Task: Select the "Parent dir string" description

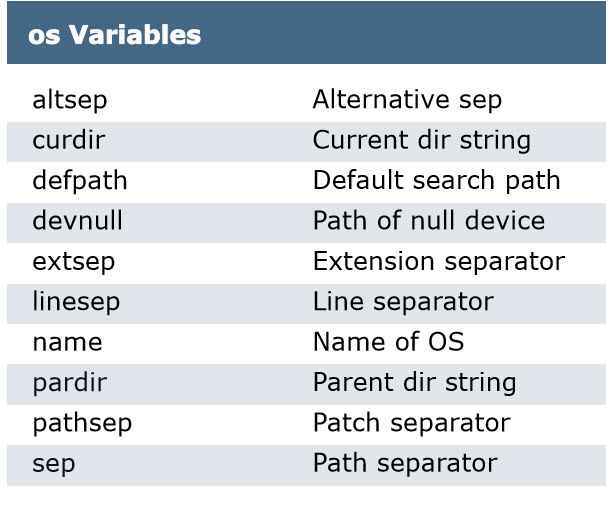Action: coord(414,383)
